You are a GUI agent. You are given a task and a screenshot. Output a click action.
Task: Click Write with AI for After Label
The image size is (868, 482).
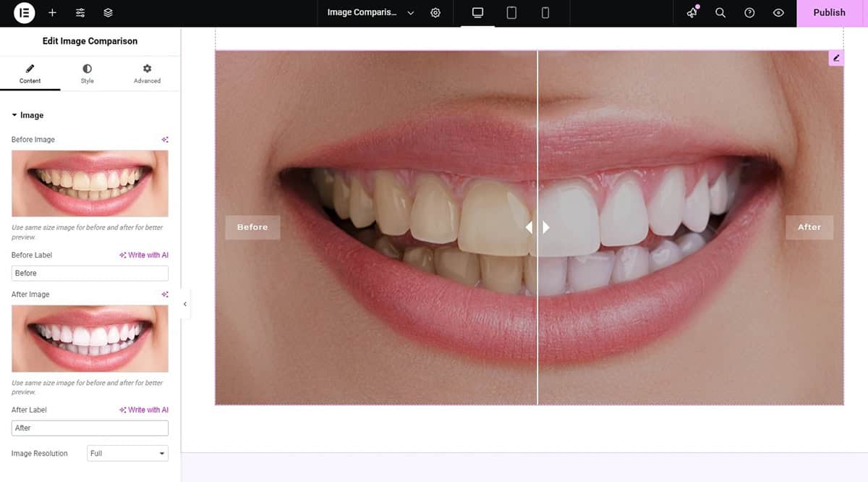pos(144,410)
